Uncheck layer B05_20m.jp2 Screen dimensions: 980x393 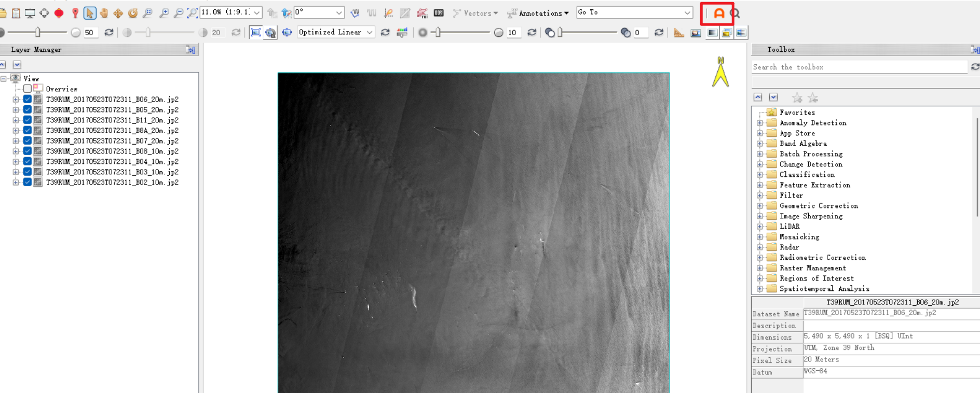pyautogui.click(x=28, y=109)
